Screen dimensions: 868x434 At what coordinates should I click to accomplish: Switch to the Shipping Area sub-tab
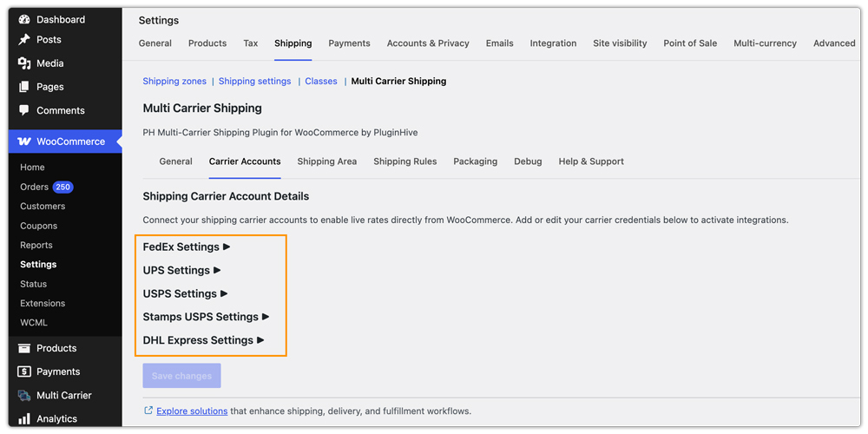(327, 161)
